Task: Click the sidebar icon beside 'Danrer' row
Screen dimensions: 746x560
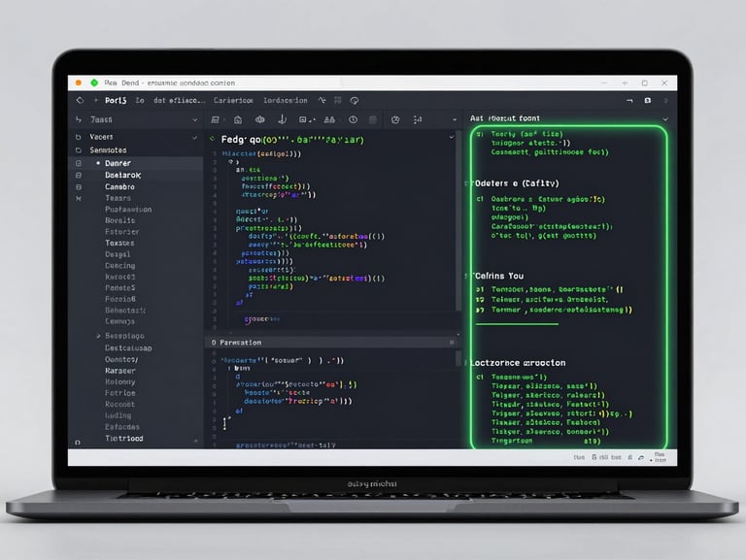Action: click(79, 163)
